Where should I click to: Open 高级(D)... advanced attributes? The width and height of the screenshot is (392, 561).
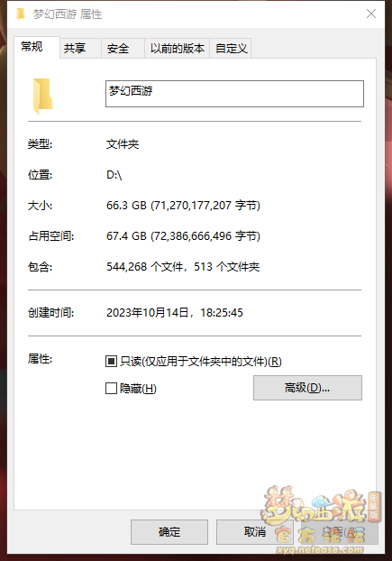pos(307,388)
